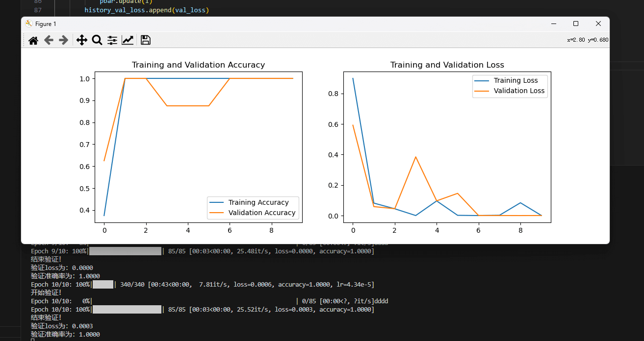This screenshot has width=644, height=341.
Task: Click the orange Validation Accuracy legend line
Action: point(216,213)
